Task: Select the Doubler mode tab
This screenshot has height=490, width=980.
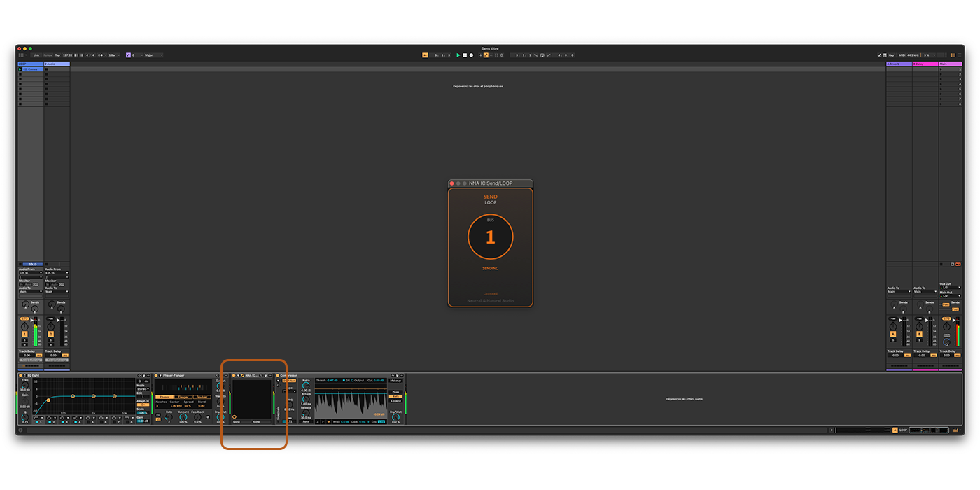Action: pyautogui.click(x=202, y=397)
